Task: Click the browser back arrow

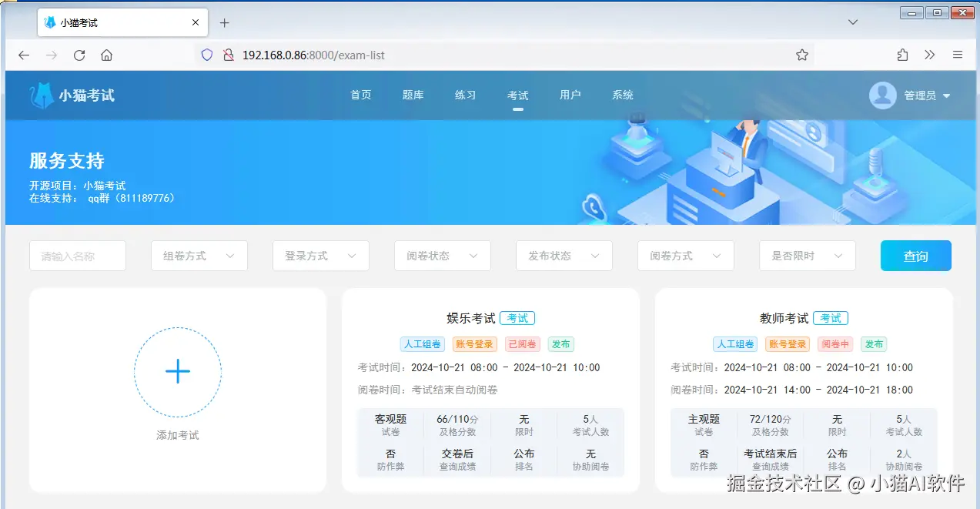Action: (24, 55)
